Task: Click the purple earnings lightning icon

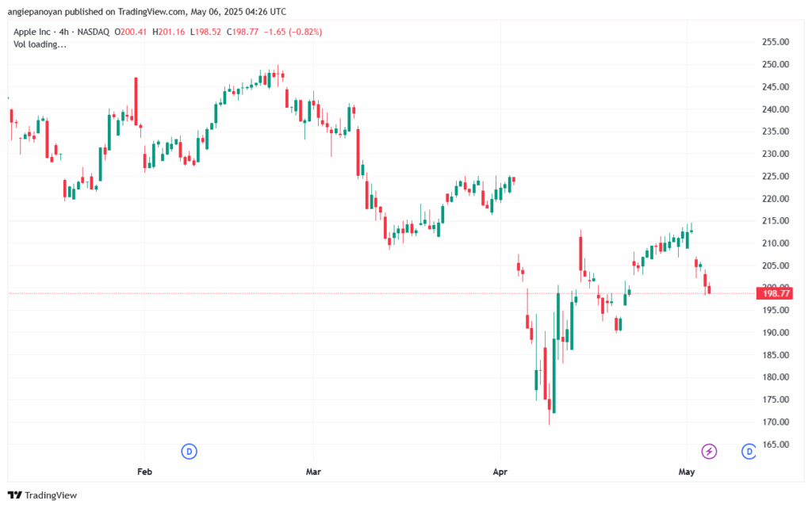Action: pyautogui.click(x=709, y=452)
